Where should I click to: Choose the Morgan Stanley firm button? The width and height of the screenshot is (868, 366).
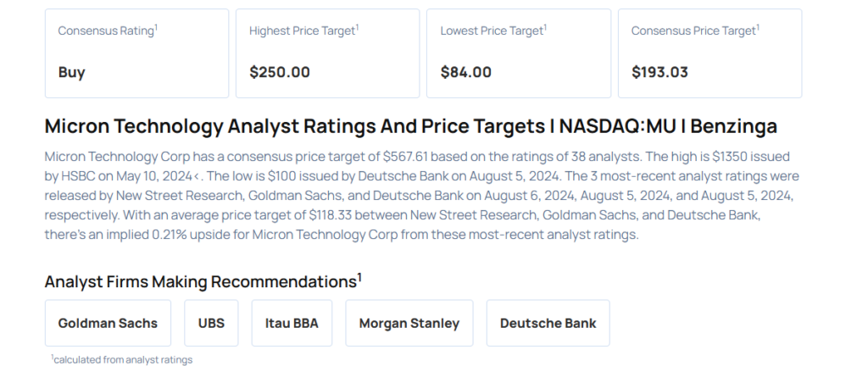point(409,323)
